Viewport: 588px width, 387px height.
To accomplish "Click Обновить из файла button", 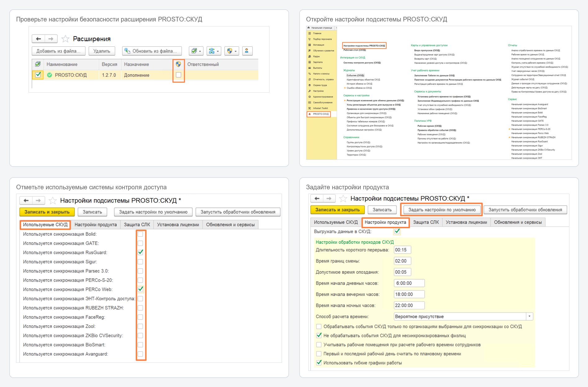I will [152, 51].
